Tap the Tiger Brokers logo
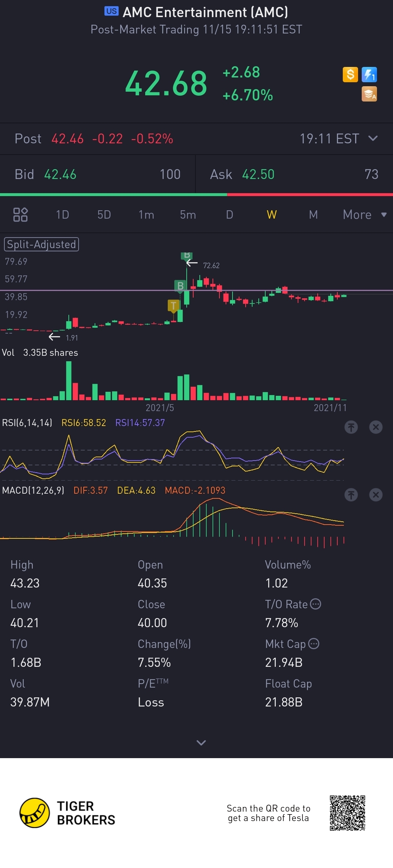 (x=67, y=813)
